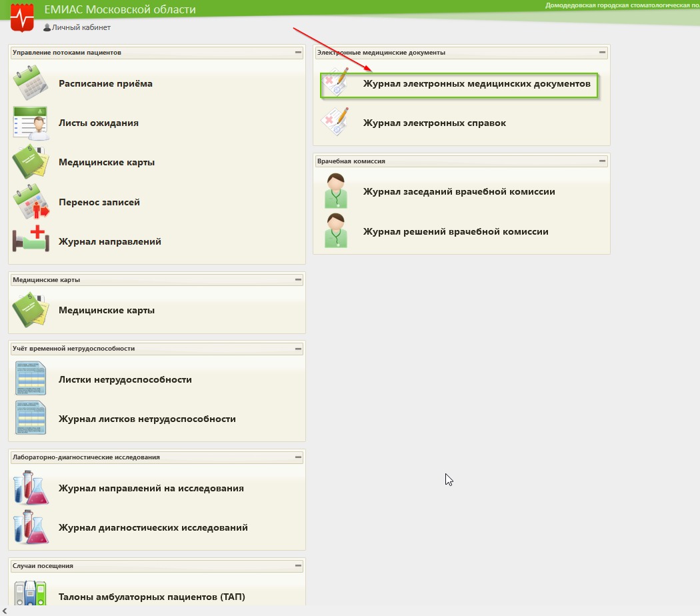Collapse the Медицинские карты panel
This screenshot has width=700, height=616.
298,279
